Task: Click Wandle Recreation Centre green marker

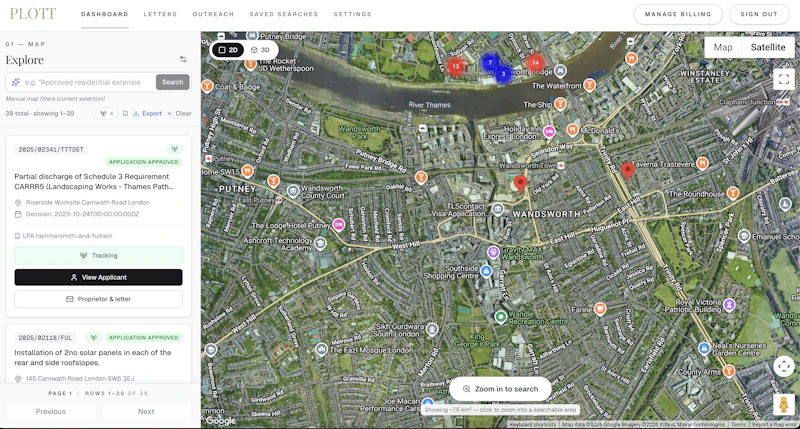Action: pos(501,317)
